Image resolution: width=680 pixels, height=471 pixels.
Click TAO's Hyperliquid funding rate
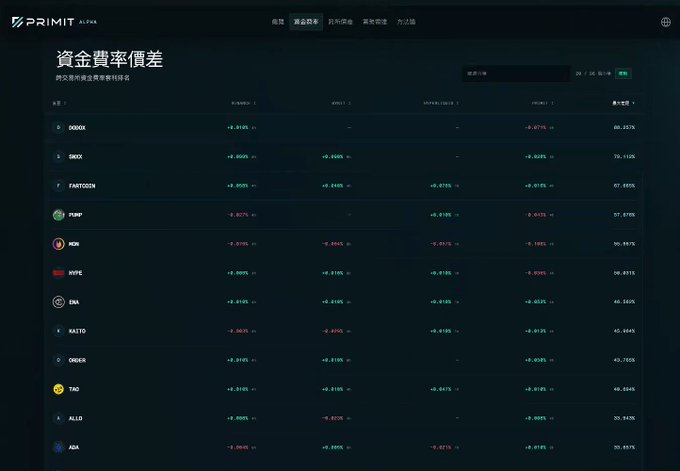441,389
